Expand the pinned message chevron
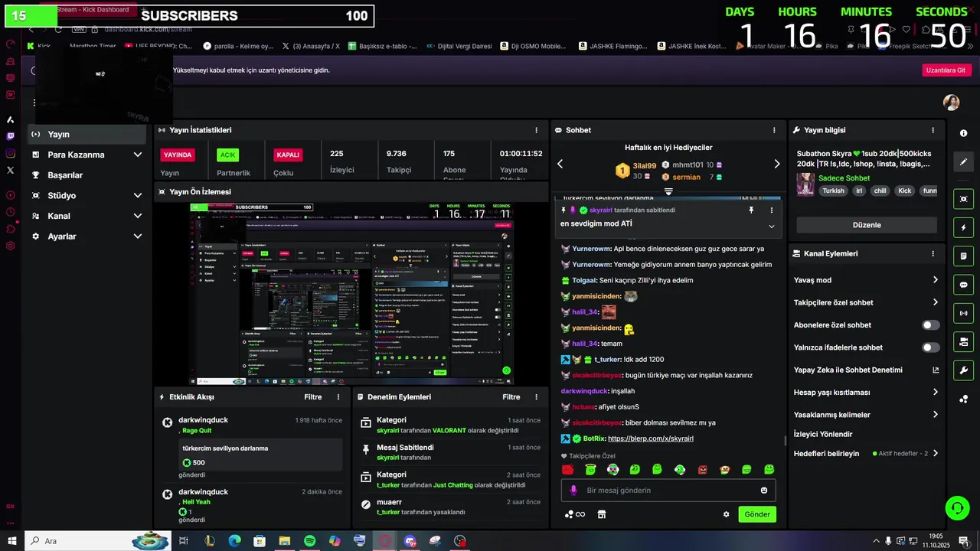The image size is (980, 551). click(771, 227)
